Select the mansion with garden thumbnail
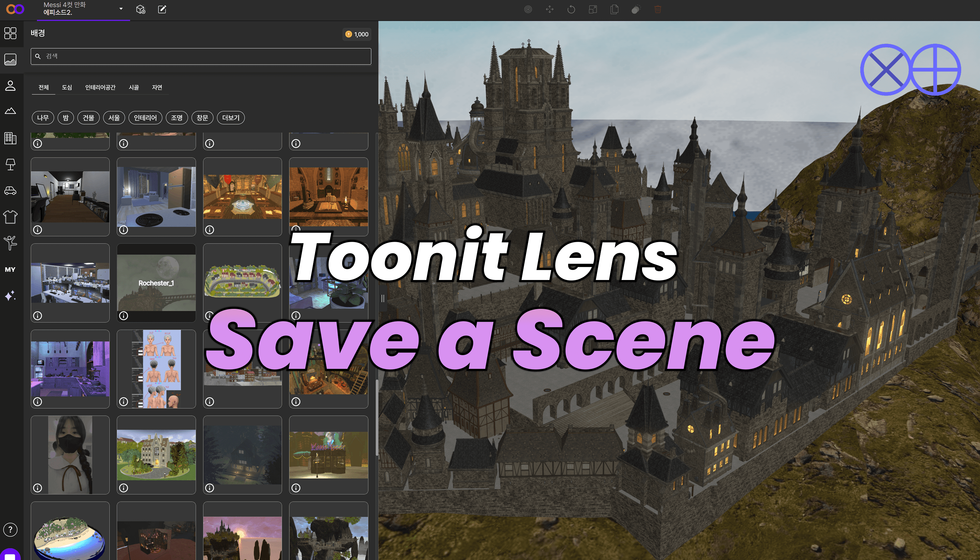This screenshot has height=560, width=980. point(156,455)
